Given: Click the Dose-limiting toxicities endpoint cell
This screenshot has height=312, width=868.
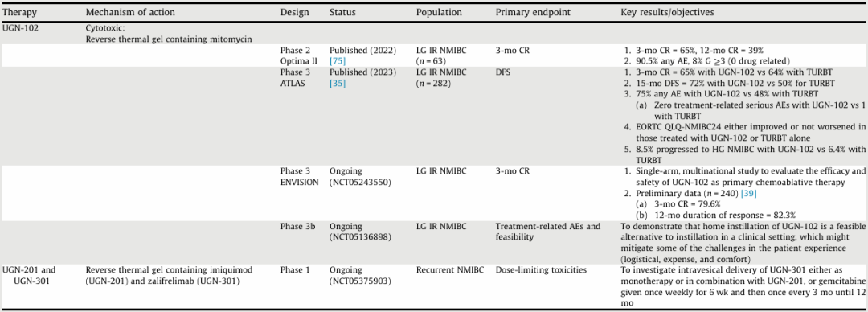Looking at the screenshot, I should [541, 270].
